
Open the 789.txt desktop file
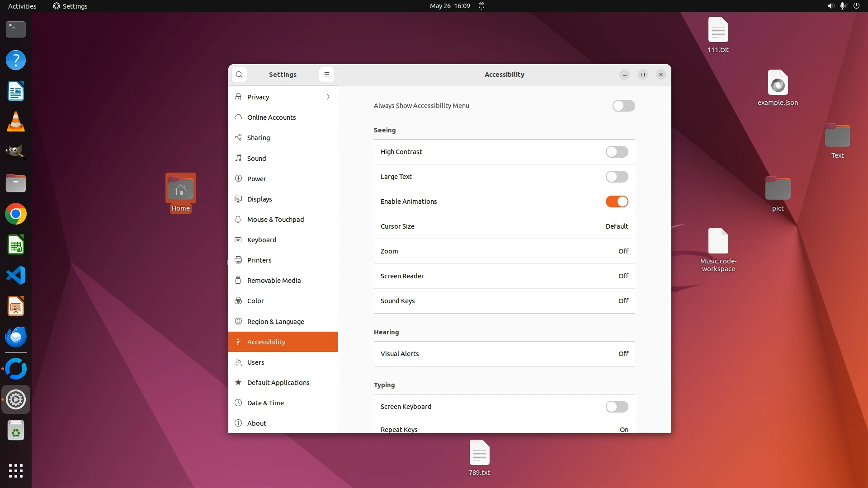(x=479, y=453)
